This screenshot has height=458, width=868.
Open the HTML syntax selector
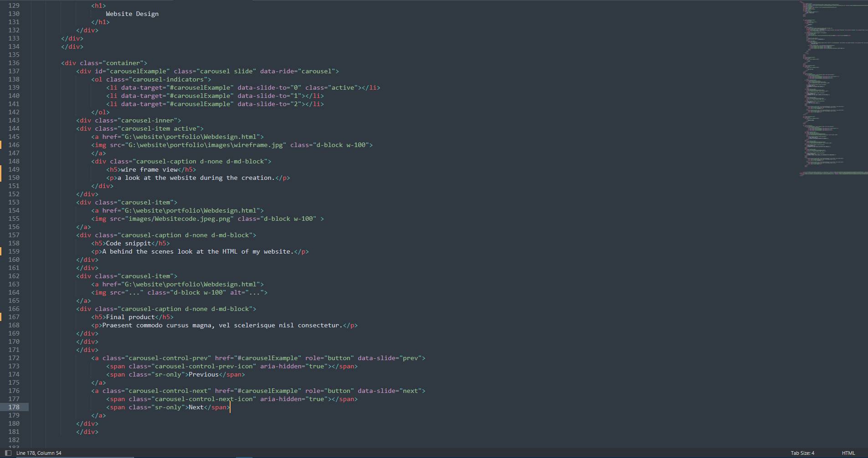(x=848, y=453)
